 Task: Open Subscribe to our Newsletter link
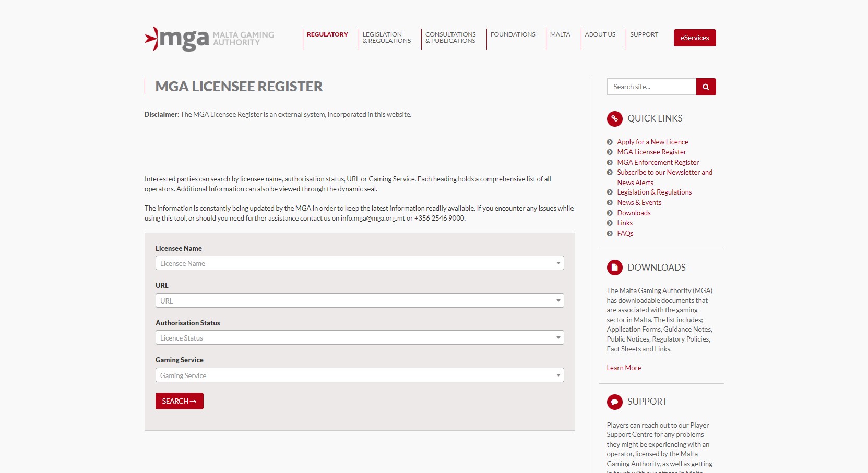[x=664, y=177]
